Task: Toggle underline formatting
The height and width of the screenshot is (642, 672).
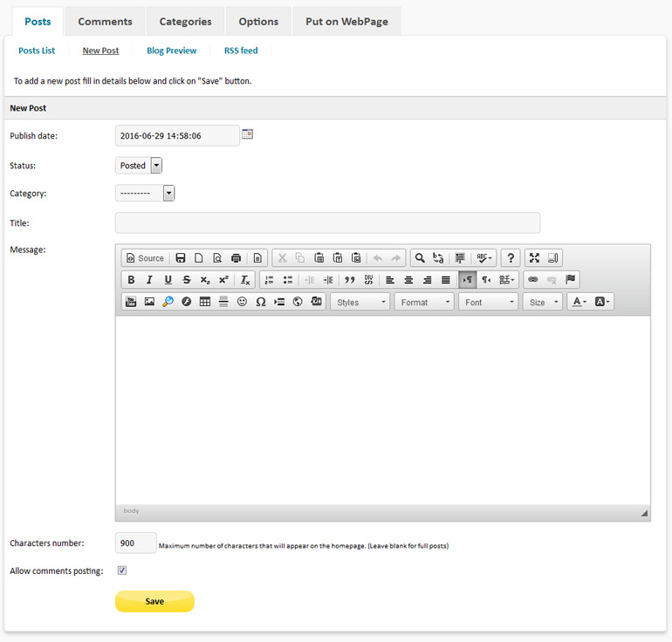Action: pos(168,280)
